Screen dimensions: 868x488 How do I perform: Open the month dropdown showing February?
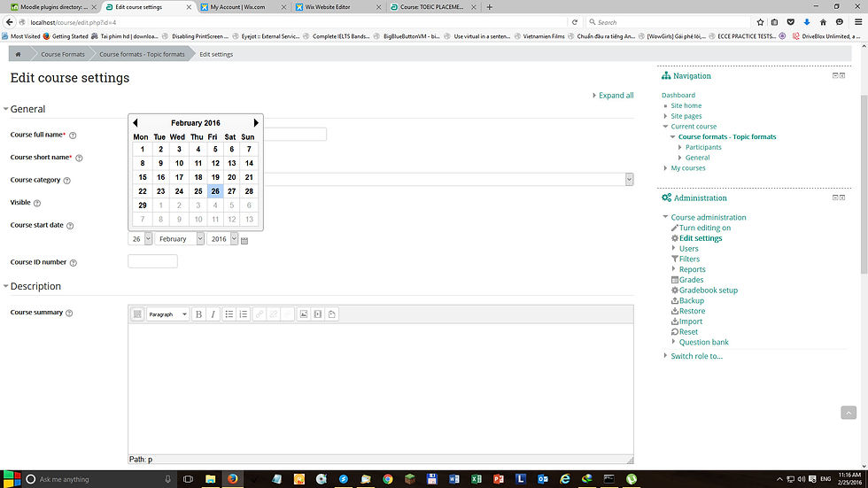coord(179,239)
